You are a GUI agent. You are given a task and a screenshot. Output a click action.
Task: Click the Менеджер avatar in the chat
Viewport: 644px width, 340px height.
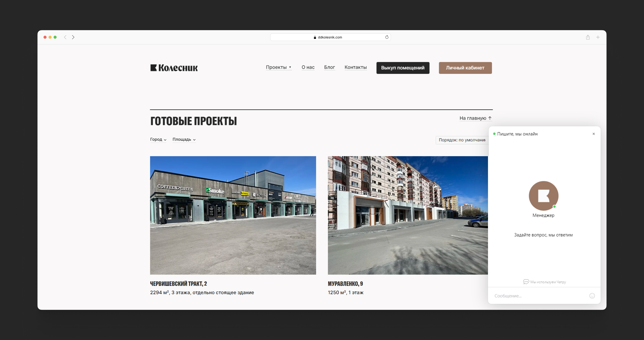point(544,196)
